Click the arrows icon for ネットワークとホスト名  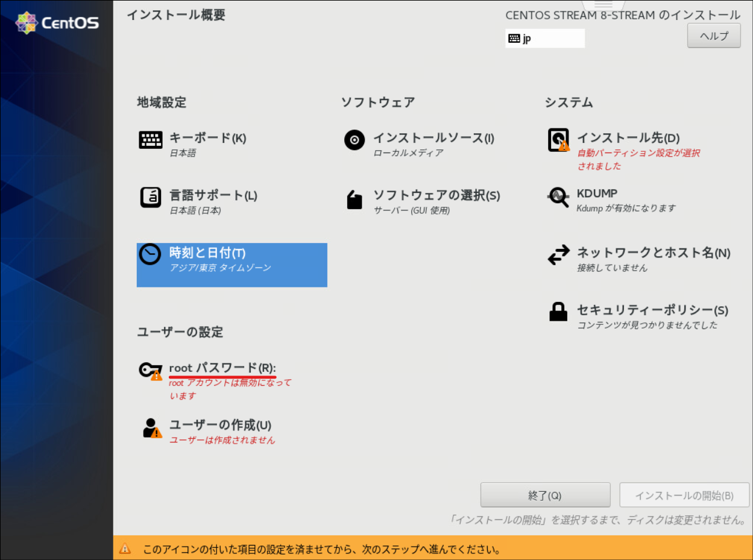[x=558, y=254]
